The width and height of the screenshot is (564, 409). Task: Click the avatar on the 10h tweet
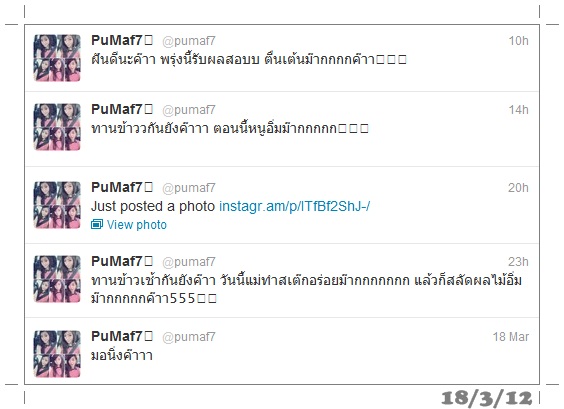[x=57, y=58]
